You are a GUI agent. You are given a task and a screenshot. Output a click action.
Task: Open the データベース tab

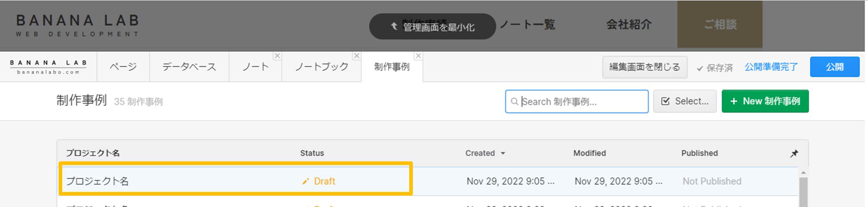click(x=189, y=67)
